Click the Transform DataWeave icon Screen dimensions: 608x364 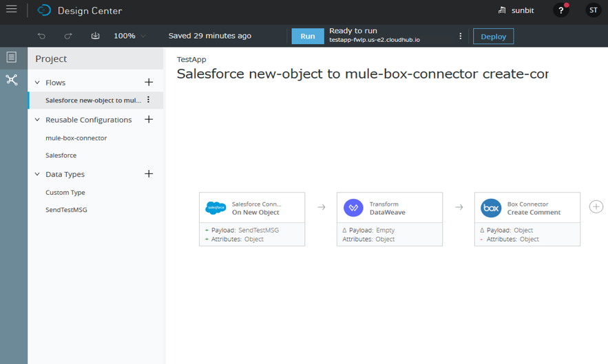pyautogui.click(x=353, y=208)
